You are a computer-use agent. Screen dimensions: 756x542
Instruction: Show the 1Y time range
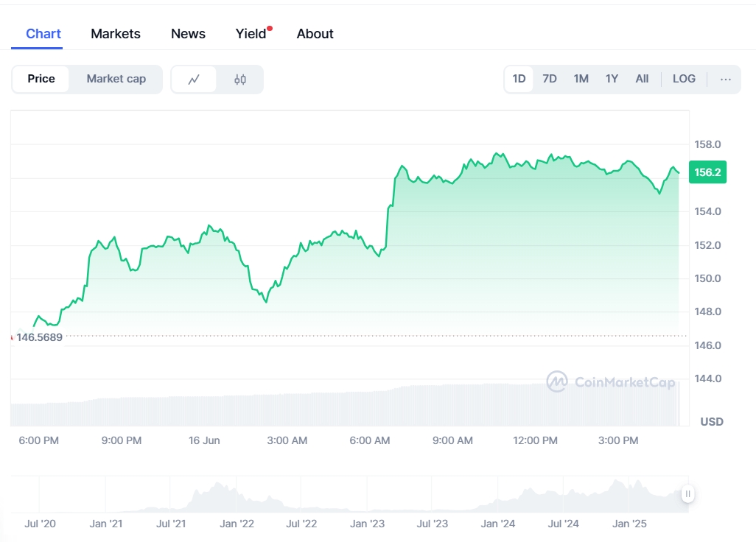[x=612, y=79]
